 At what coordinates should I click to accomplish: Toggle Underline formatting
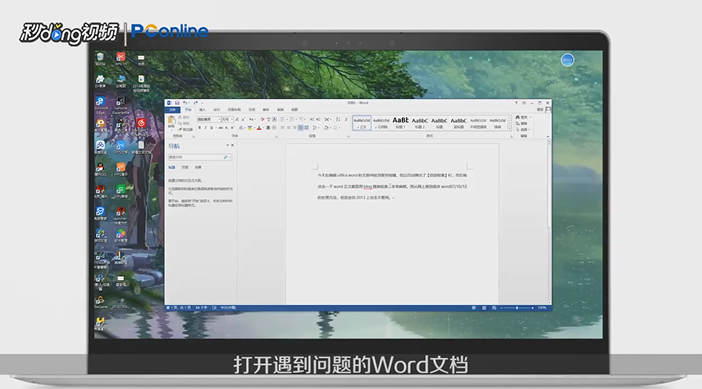tap(212, 128)
